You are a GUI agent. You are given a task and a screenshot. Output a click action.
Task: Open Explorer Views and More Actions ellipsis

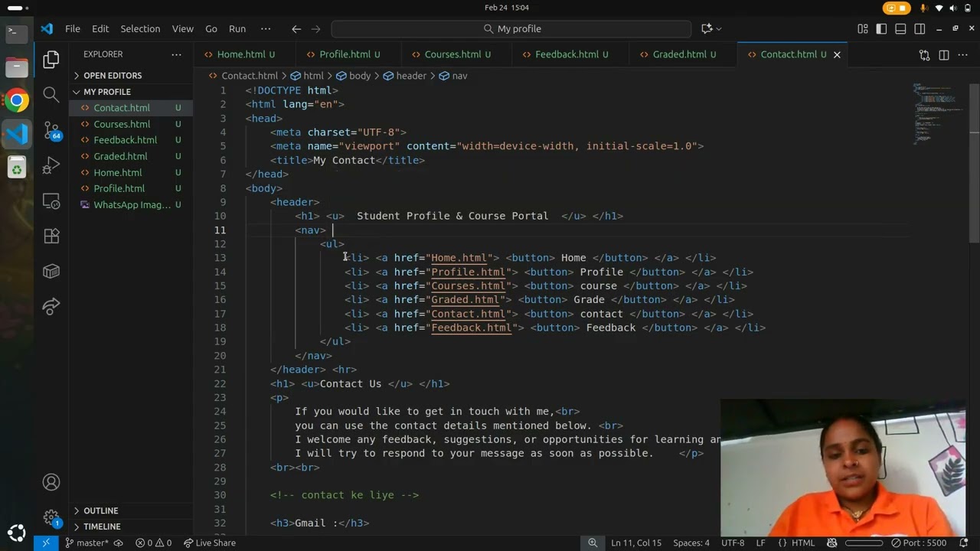click(176, 54)
